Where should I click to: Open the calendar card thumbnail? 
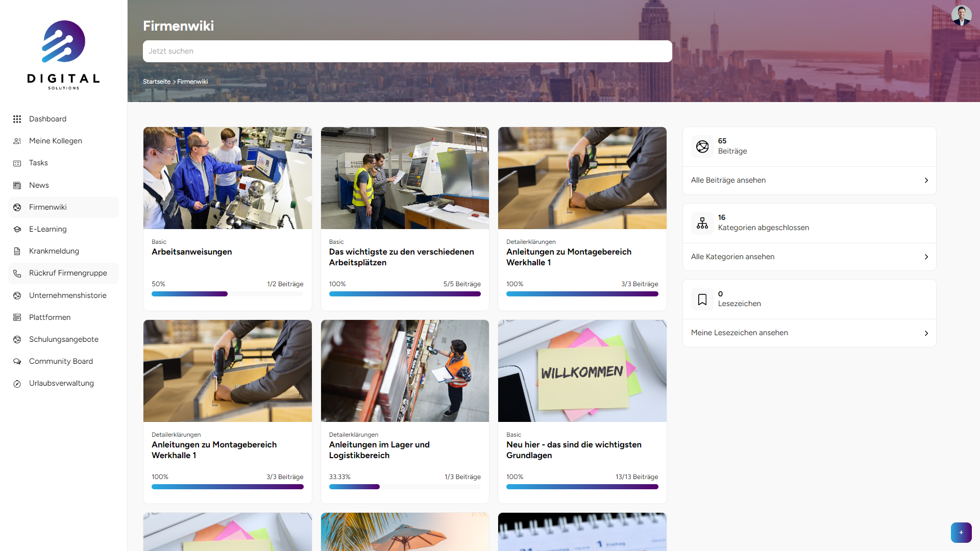coord(582,532)
